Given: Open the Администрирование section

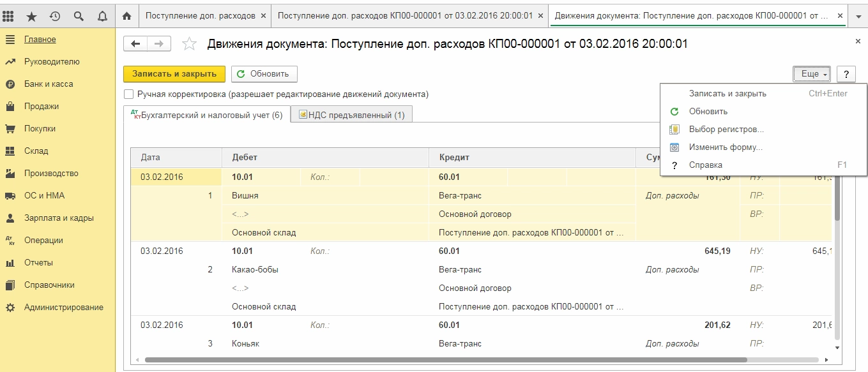Looking at the screenshot, I should [64, 308].
